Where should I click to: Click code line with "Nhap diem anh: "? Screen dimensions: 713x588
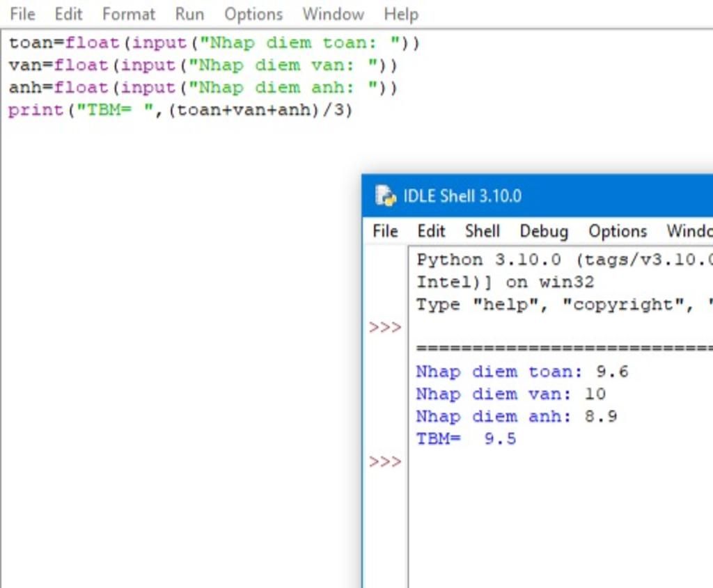pos(203,88)
